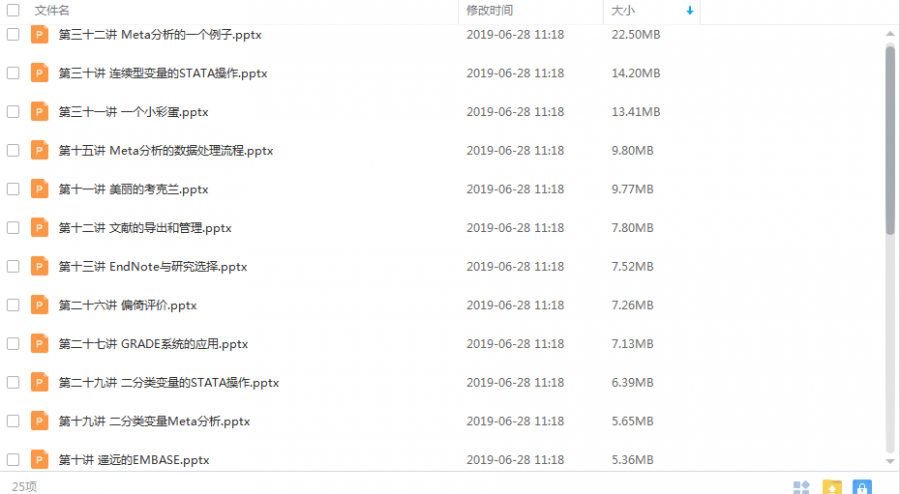Click the vertical scrollbar thumb

coord(890,141)
